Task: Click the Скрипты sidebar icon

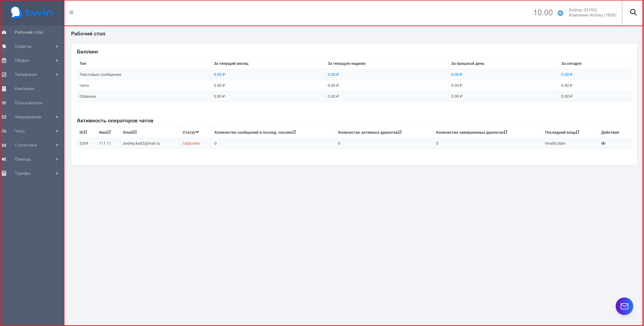Action: (x=4, y=46)
